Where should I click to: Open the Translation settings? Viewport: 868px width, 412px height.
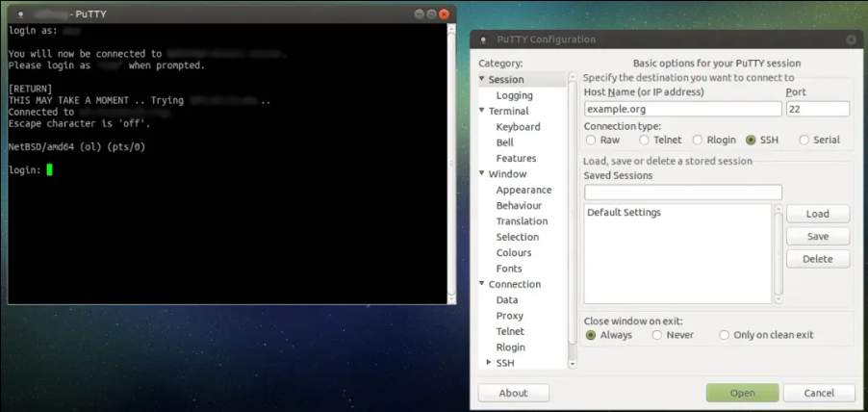click(x=522, y=221)
